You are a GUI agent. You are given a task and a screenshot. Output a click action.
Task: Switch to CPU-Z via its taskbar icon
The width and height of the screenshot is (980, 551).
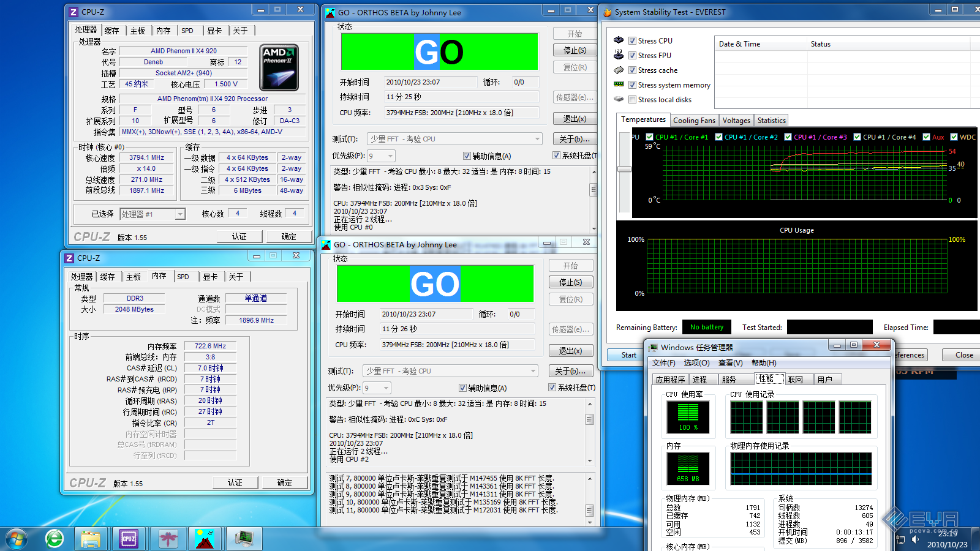click(x=129, y=539)
